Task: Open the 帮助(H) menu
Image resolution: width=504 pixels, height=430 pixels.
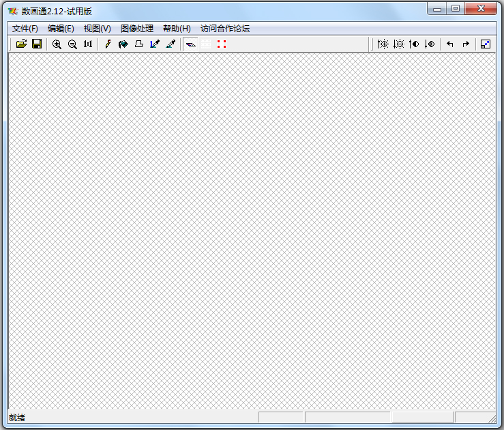Action: coord(177,29)
